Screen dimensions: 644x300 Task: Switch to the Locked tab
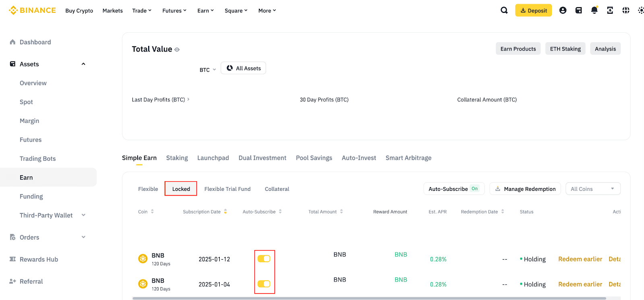[181, 189]
